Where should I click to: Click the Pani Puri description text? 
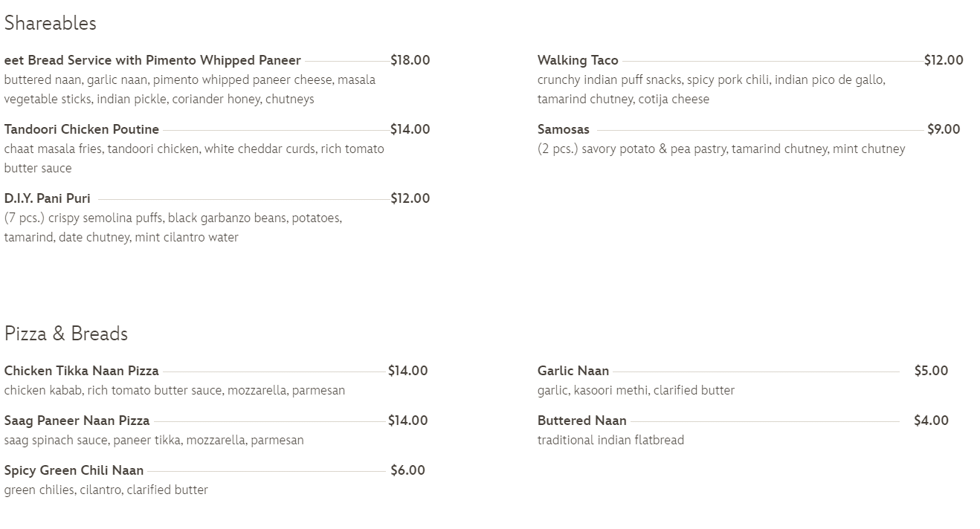point(173,228)
